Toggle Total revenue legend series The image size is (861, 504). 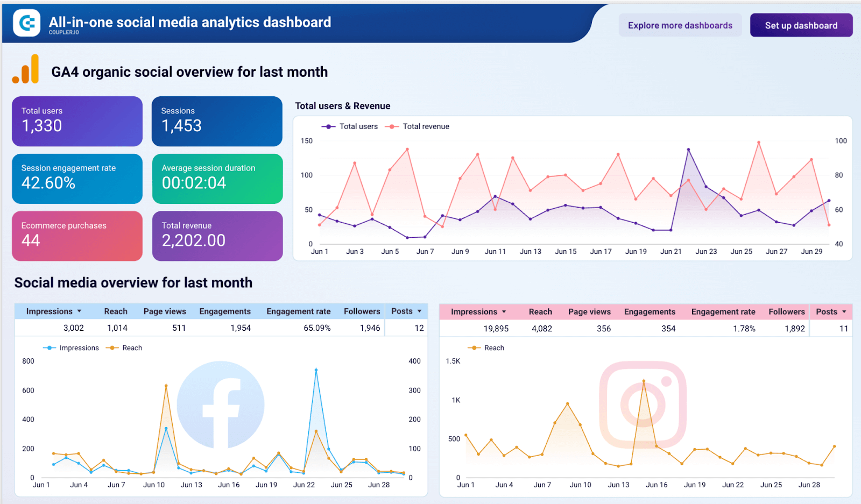(x=418, y=126)
